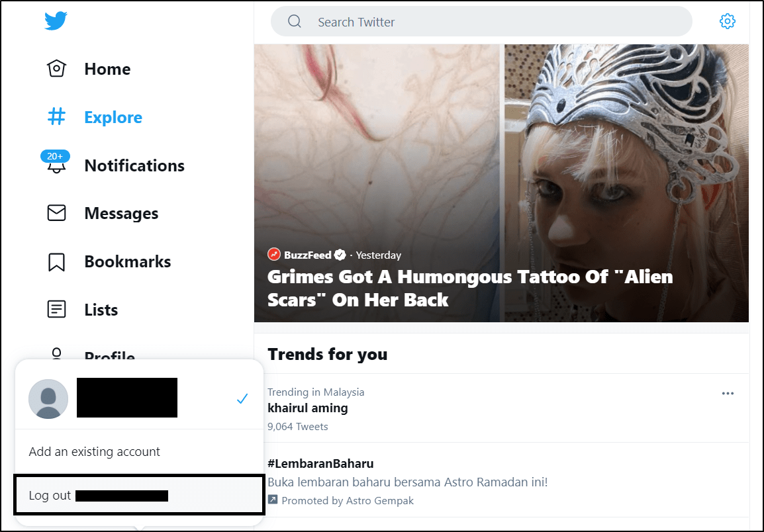Open the search settings gear icon
The image size is (764, 532).
coord(728,21)
